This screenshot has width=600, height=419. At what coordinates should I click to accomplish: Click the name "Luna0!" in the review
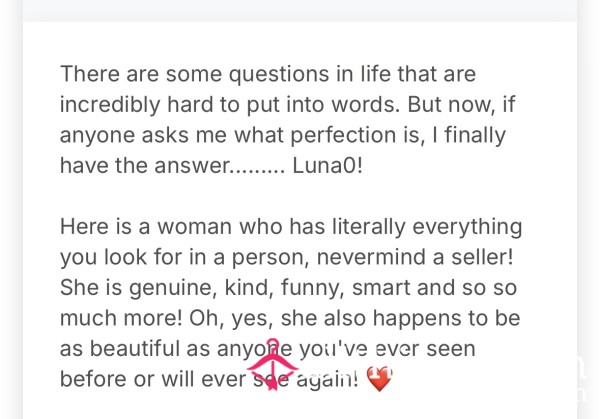pyautogui.click(x=327, y=166)
